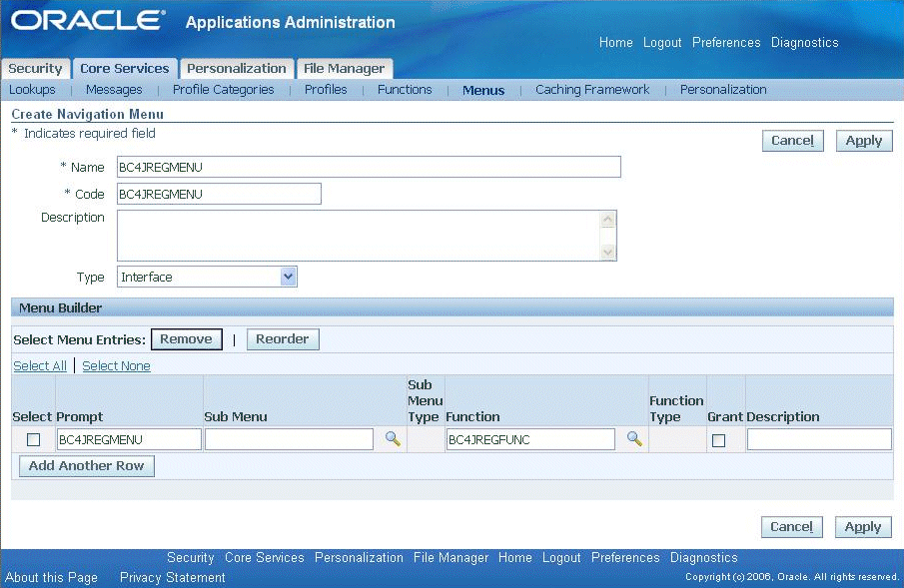Click top Cancel button

[793, 141]
